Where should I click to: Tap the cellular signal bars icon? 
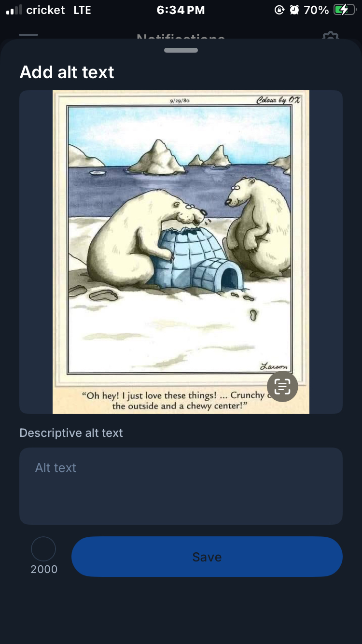pos(14,10)
